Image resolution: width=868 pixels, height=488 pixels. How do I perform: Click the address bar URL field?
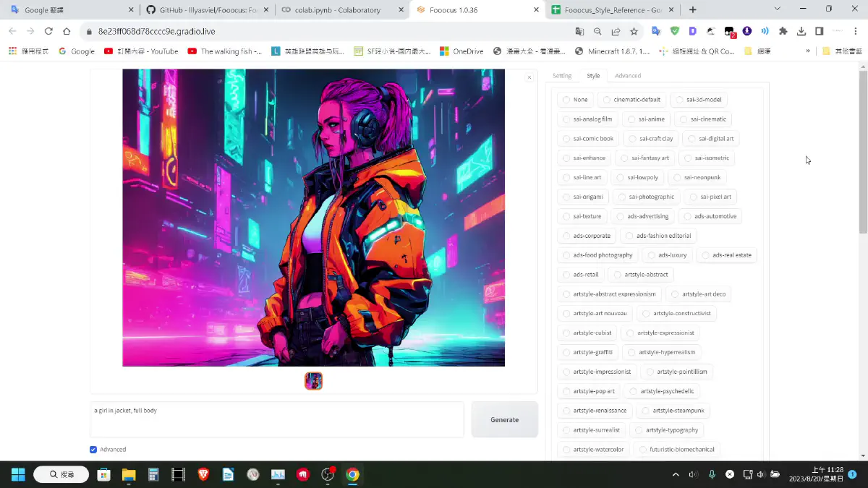325,31
